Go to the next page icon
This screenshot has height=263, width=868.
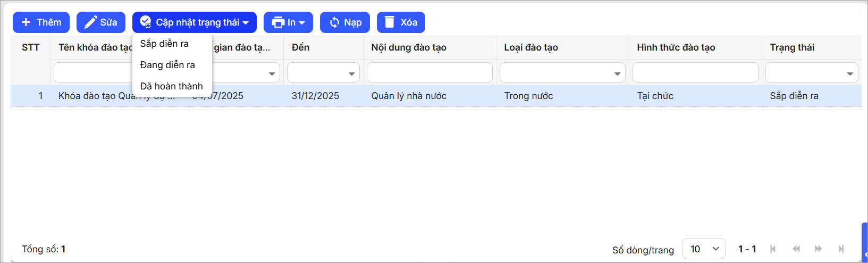coord(818,249)
